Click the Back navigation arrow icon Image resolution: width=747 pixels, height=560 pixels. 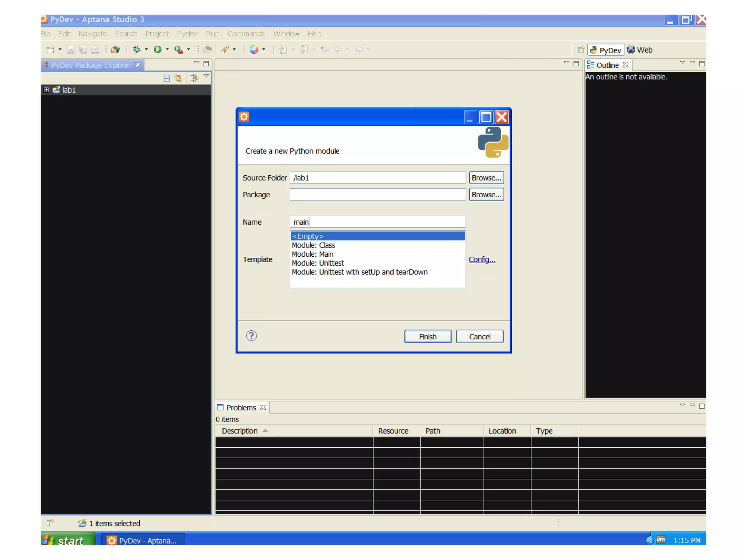338,50
